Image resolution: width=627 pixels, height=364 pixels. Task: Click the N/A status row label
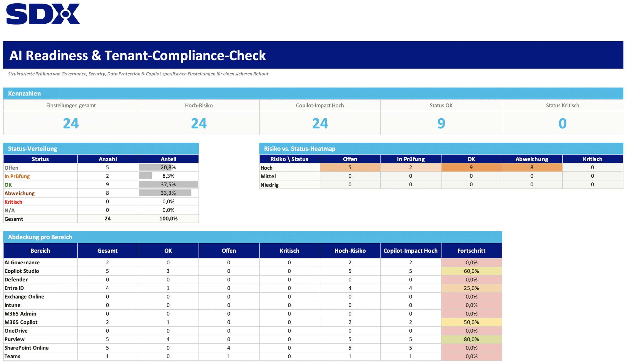coord(10,210)
